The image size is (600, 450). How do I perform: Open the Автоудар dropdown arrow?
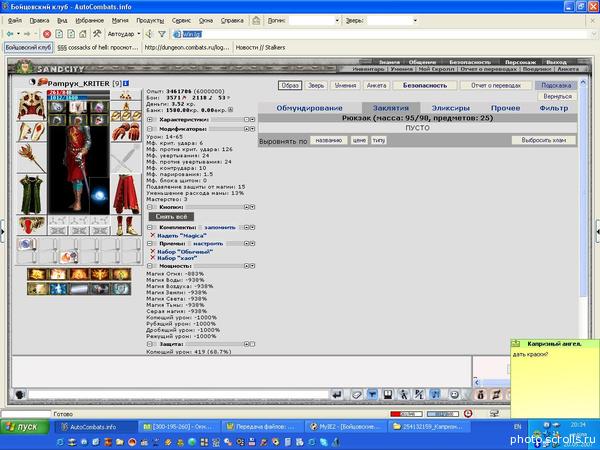139,34
